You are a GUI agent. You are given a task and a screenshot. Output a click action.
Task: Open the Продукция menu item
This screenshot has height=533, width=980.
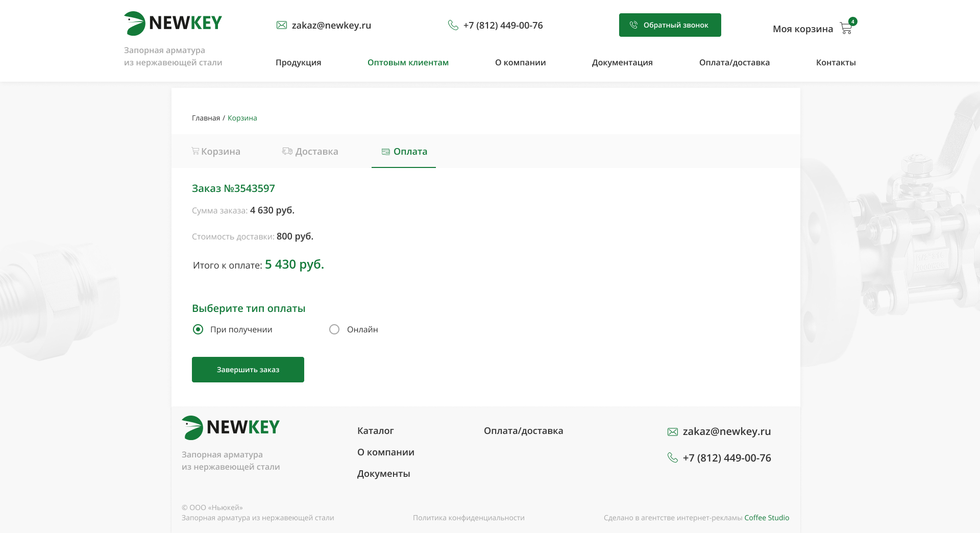coord(299,62)
